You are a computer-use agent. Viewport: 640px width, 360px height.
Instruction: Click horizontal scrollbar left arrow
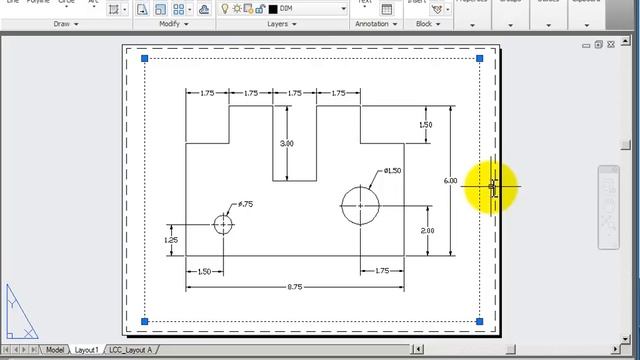pos(418,349)
